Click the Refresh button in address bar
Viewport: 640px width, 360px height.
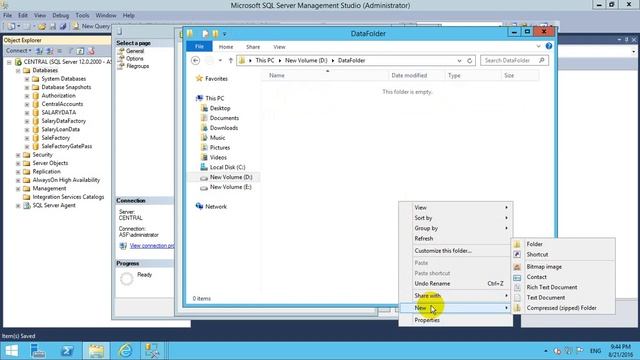(470, 60)
